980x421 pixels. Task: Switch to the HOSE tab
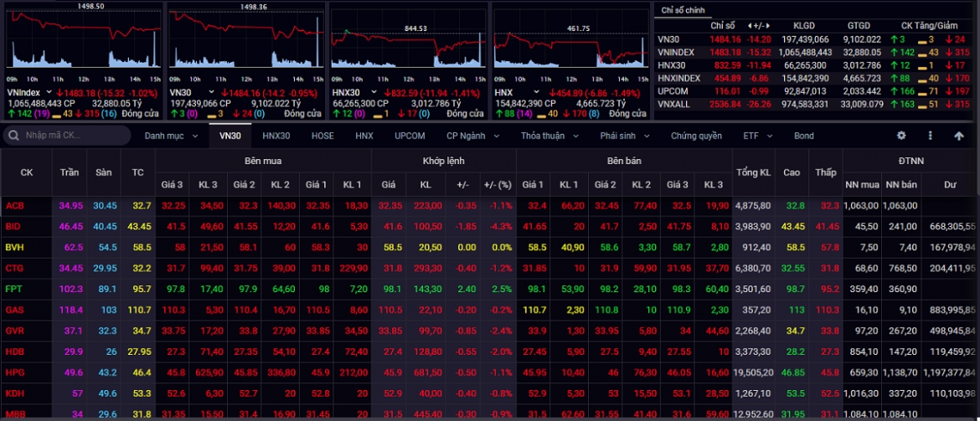[x=322, y=136]
